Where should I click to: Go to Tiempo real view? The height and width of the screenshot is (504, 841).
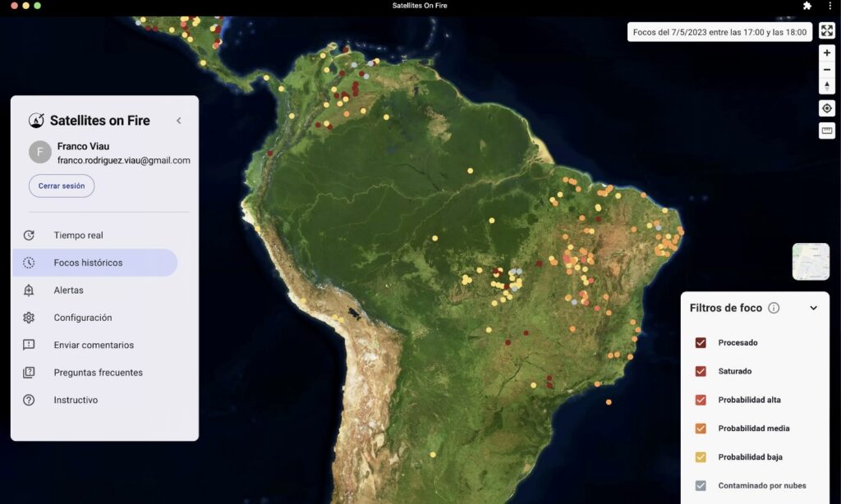[78, 236]
